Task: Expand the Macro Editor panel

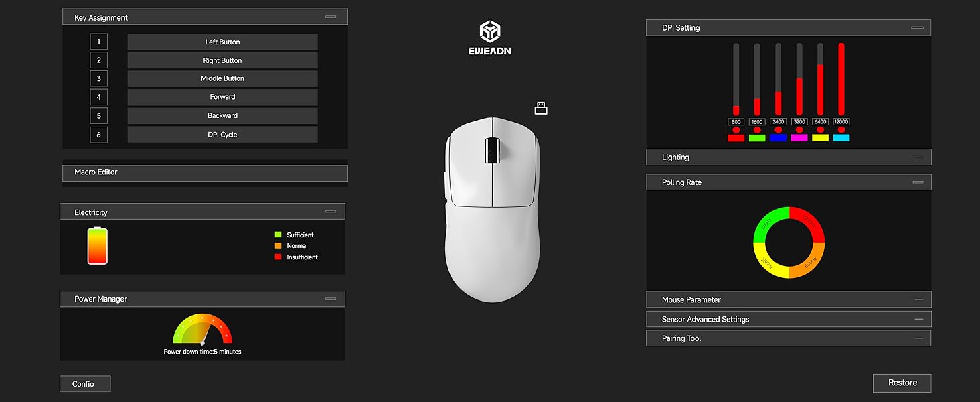Action: click(x=205, y=172)
